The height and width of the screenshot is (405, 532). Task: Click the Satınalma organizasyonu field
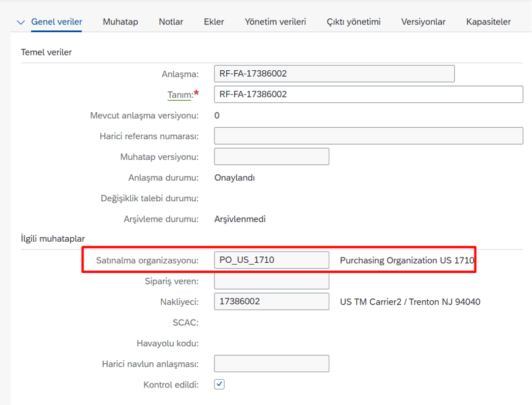(271, 260)
